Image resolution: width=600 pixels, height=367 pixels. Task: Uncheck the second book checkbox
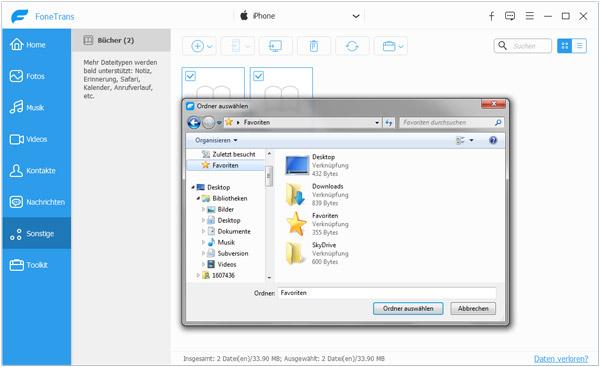[259, 76]
